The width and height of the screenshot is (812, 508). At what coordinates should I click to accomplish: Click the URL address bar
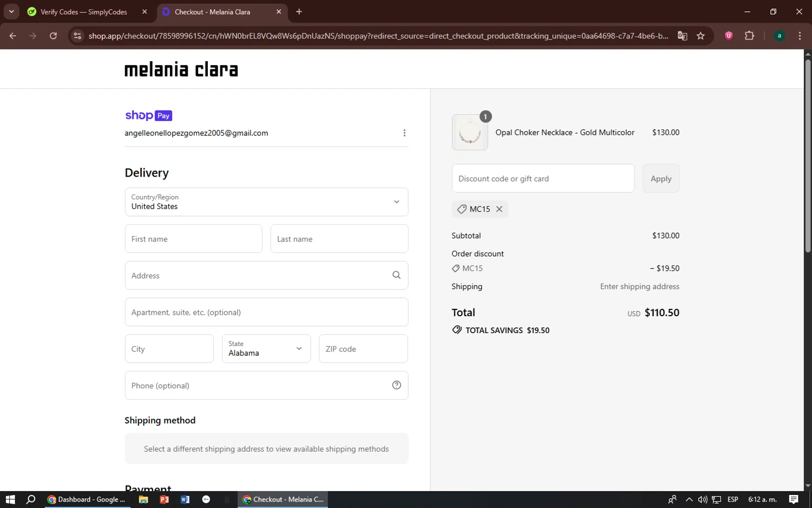click(378, 36)
